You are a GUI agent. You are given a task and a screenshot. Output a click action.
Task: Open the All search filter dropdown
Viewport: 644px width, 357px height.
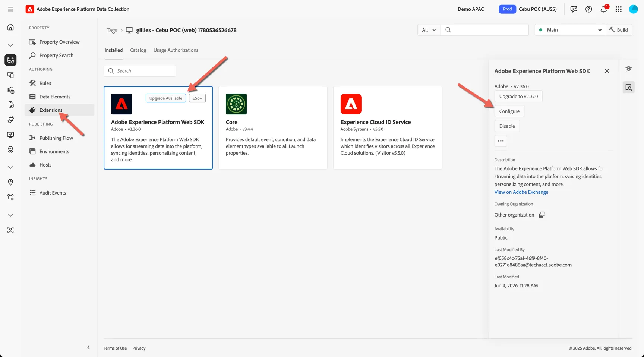point(429,30)
